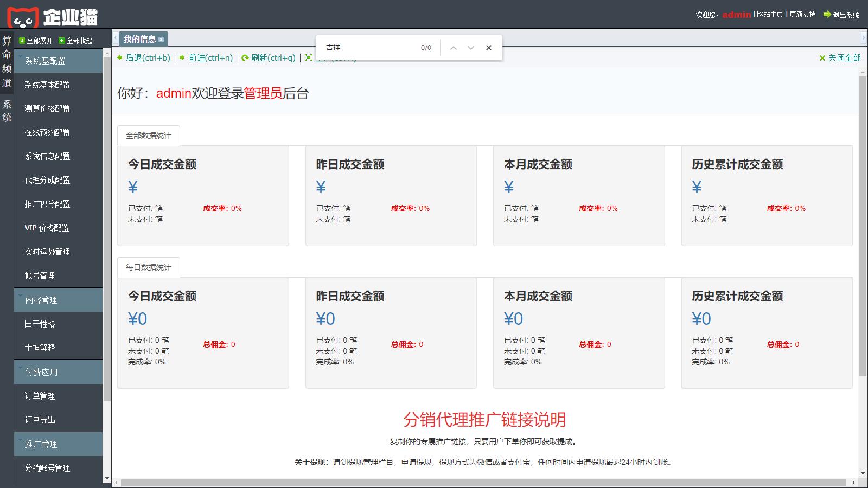Go to next find result arrow
This screenshot has height=488, width=868.
(471, 48)
